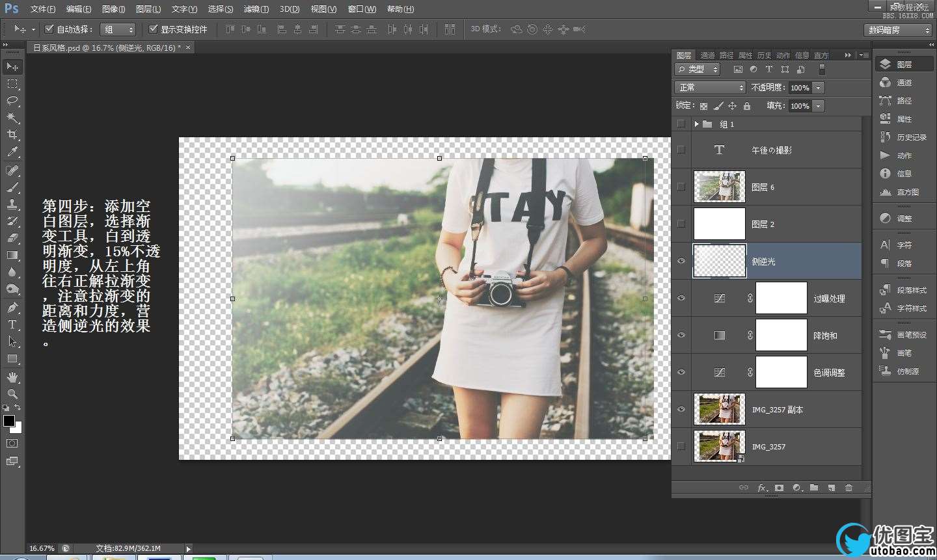Select the Horizontal Type tool
This screenshot has height=560, width=937.
12,325
